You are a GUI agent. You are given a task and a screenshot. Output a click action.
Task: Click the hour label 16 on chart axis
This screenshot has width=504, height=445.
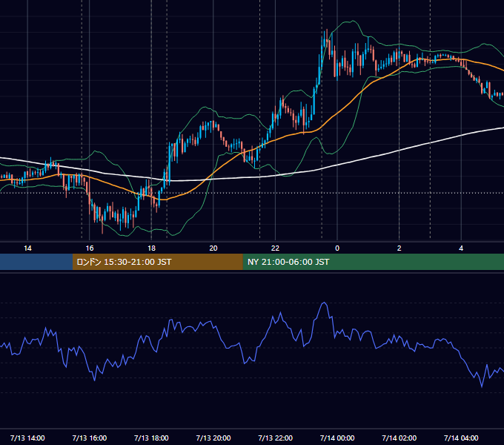coord(90,248)
